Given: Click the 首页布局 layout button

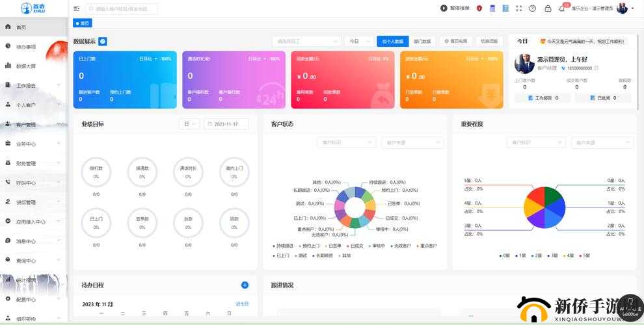Looking at the screenshot, I should 456,42.
